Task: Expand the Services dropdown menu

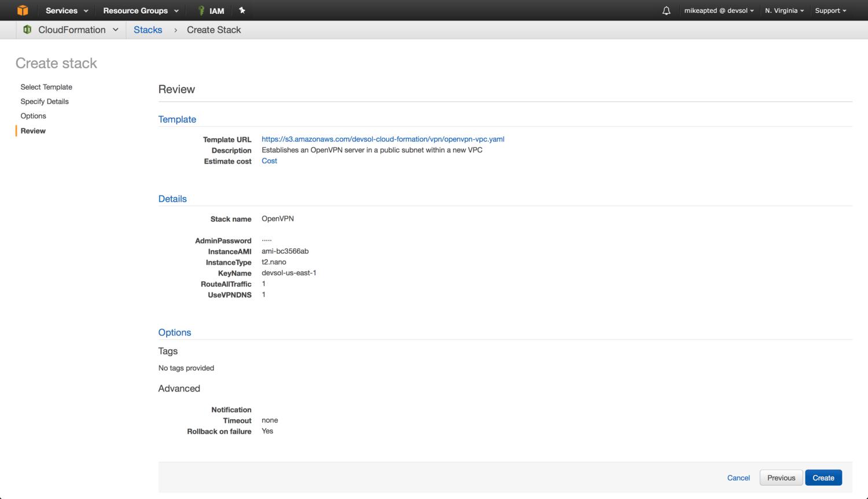Action: pos(67,10)
